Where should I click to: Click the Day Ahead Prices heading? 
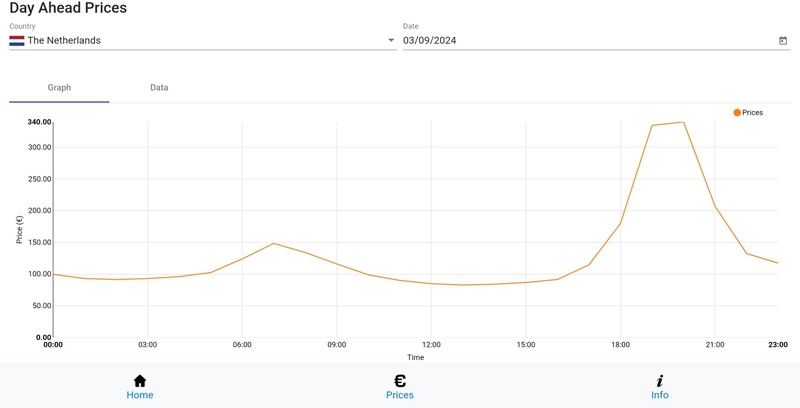coord(68,9)
